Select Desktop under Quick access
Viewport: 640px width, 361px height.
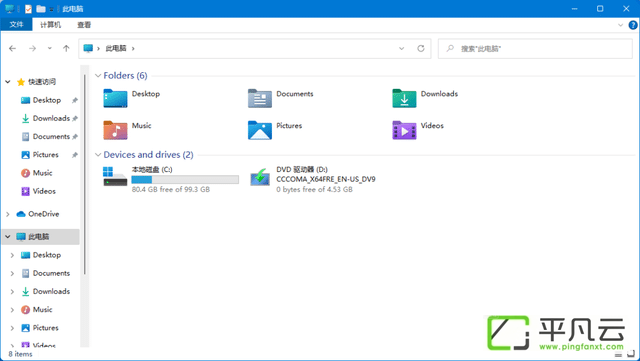[x=47, y=100]
